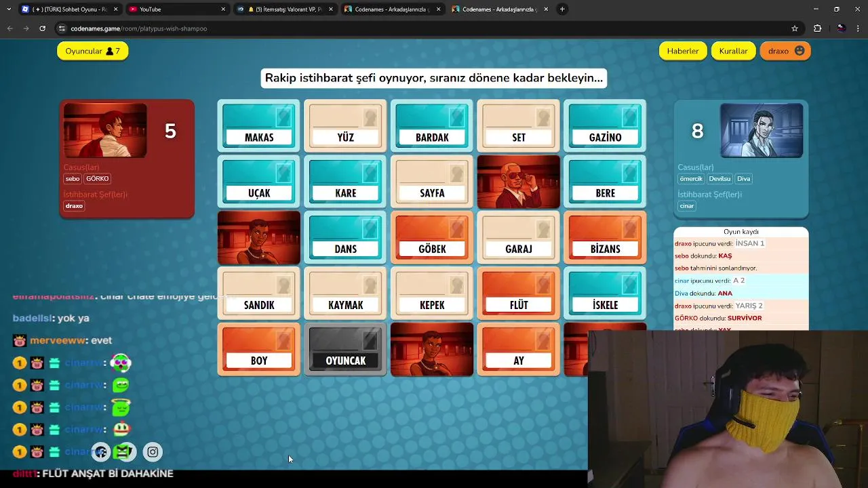Click the Instagram icon in the overlay

pyautogui.click(x=153, y=452)
